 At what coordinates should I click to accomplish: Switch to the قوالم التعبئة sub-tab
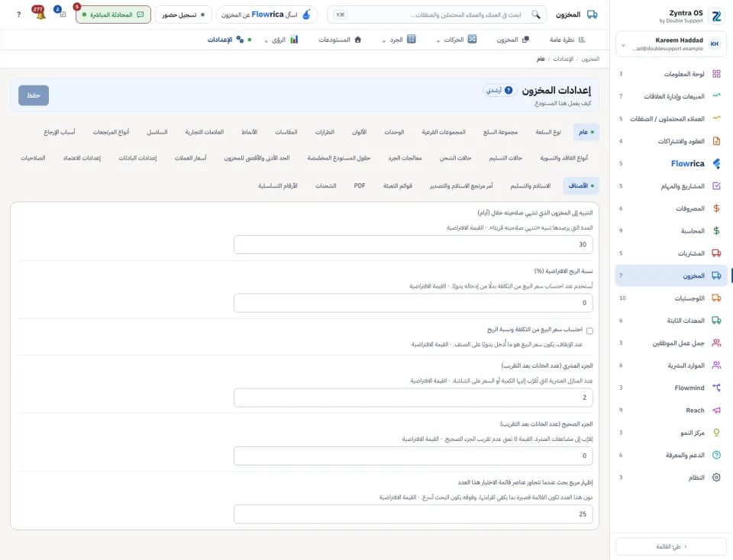397,186
